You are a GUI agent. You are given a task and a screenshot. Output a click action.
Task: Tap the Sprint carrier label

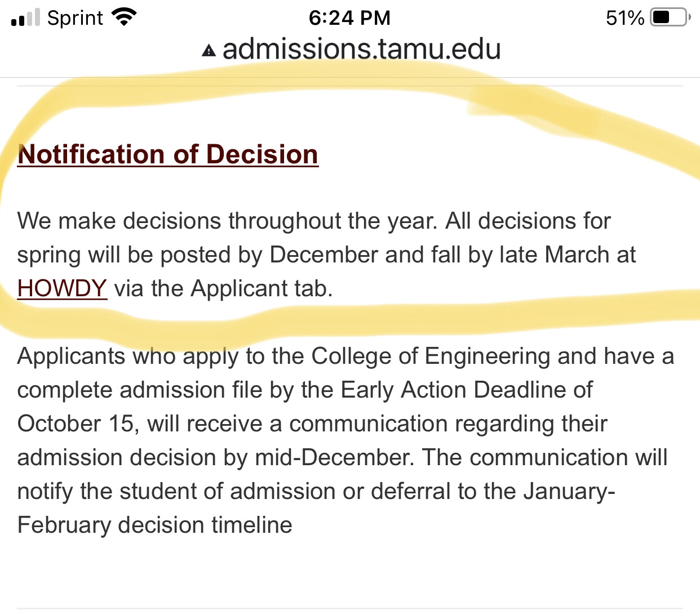point(75,18)
